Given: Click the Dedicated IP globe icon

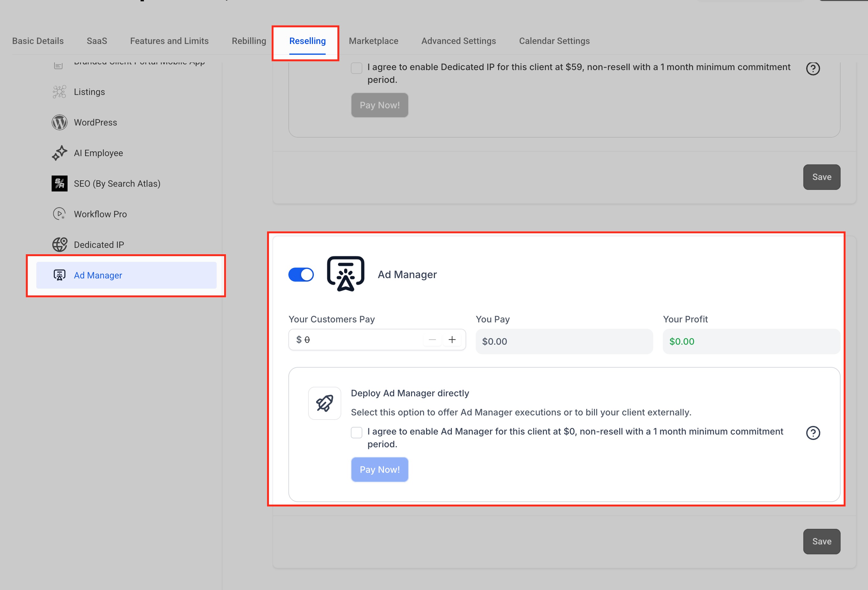Looking at the screenshot, I should 59,245.
